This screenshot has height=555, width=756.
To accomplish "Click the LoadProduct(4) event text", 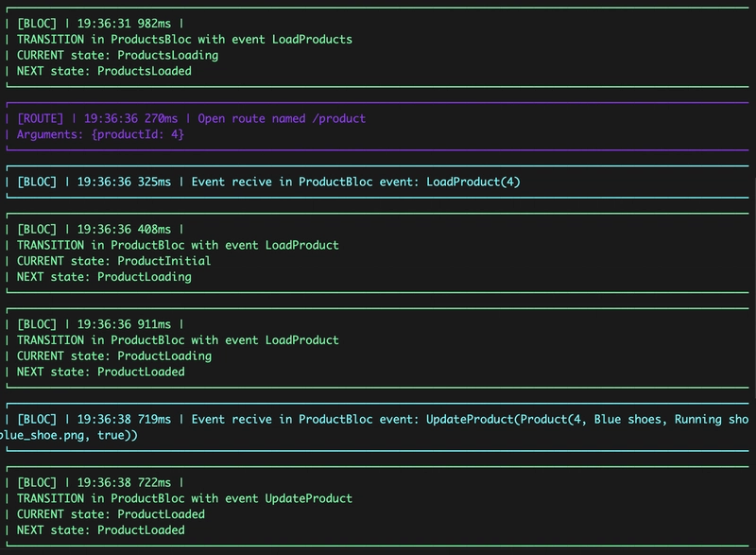I will tap(473, 182).
